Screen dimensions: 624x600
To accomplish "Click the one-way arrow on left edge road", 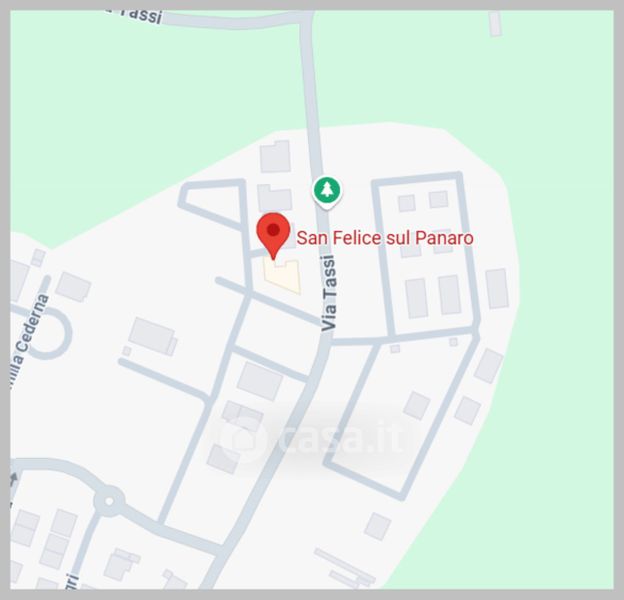I will tap(14, 478).
